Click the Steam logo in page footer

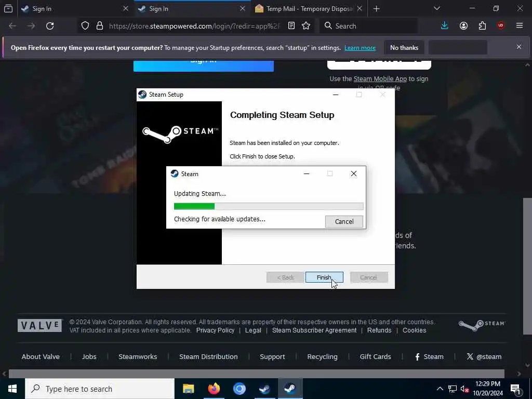(x=482, y=325)
